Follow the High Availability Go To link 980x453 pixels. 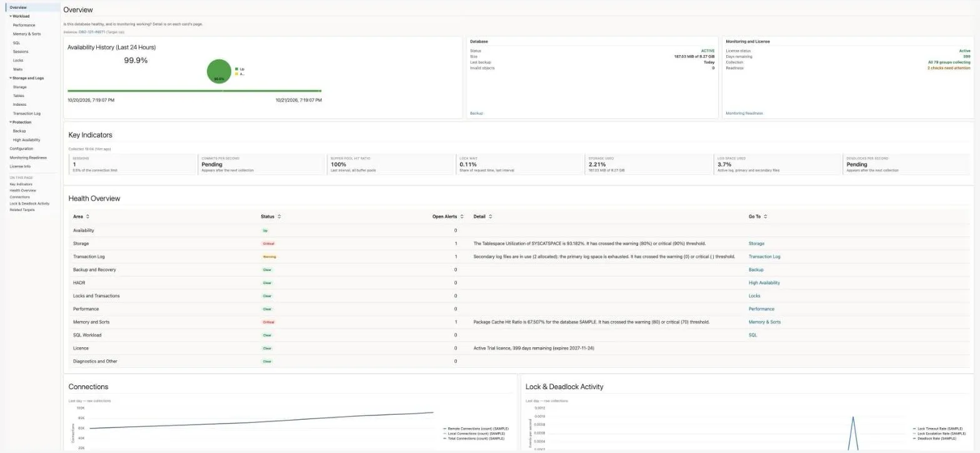[764, 283]
